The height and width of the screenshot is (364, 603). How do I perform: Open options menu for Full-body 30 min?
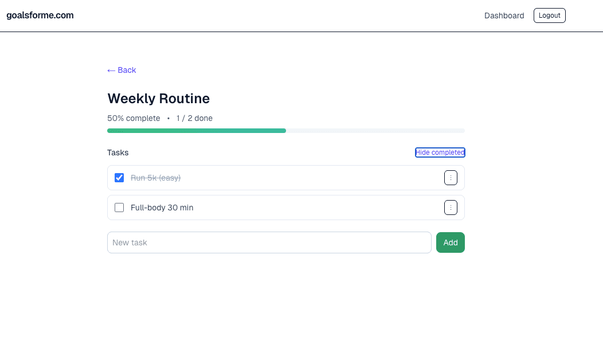451,208
